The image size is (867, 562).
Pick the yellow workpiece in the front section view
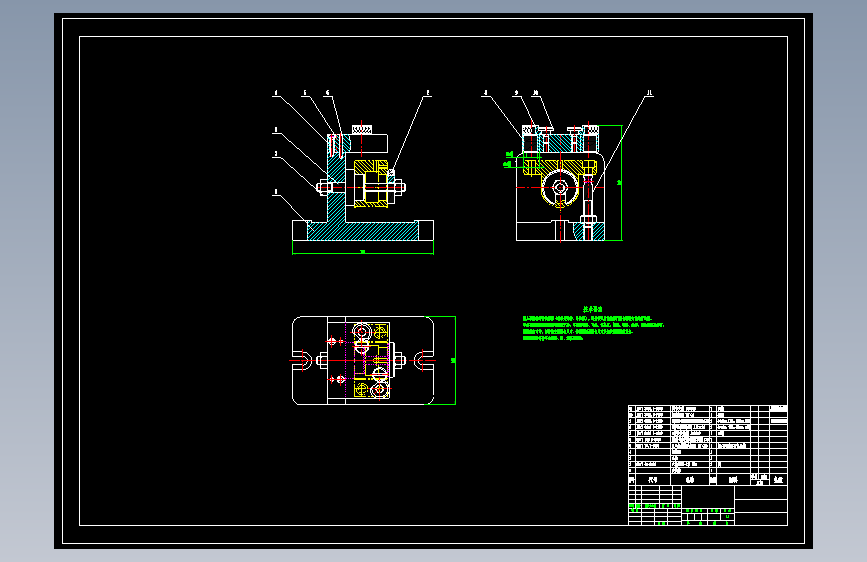coord(370,184)
